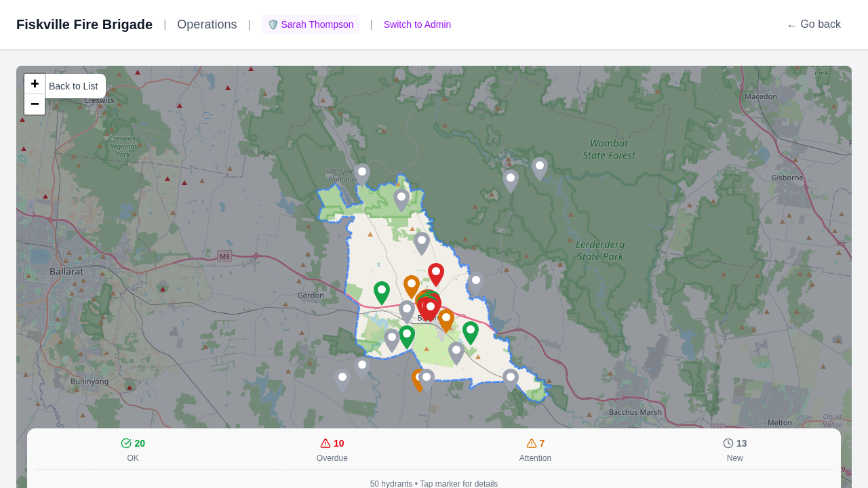Click the Buninyong town label
Screen dimensions: 868x488
[x=90, y=382]
